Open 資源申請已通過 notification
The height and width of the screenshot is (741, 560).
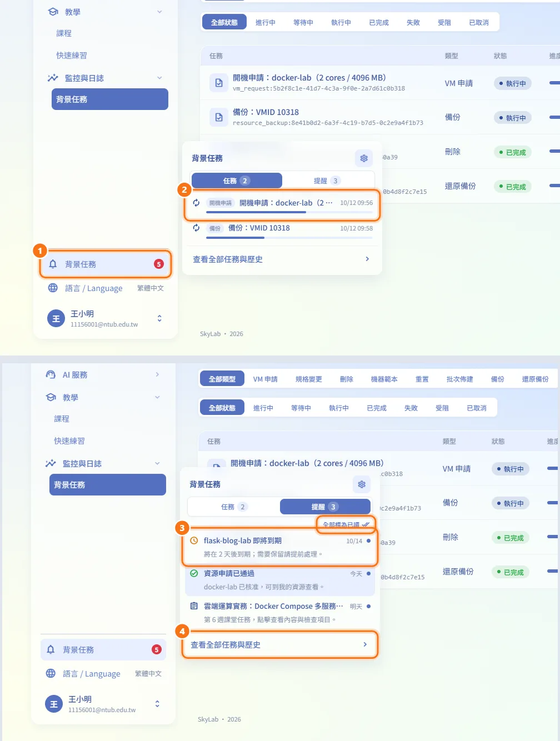pos(279,580)
